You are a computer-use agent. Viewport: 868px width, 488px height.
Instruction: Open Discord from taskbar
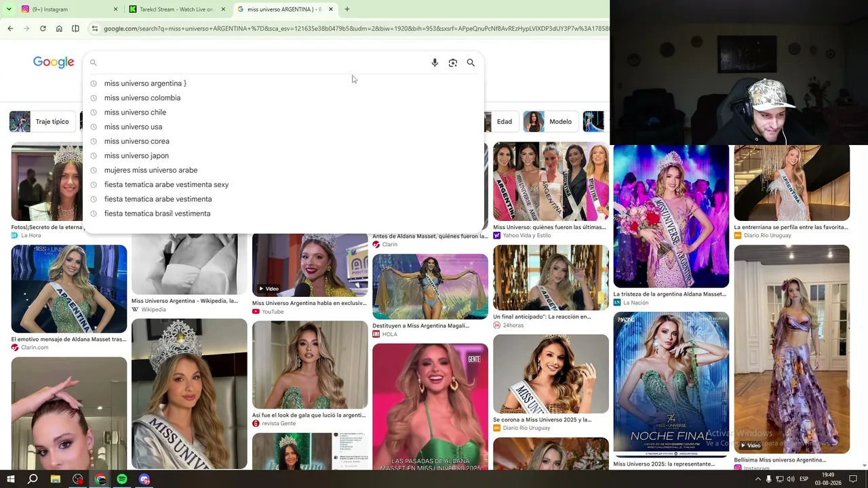pyautogui.click(x=144, y=479)
